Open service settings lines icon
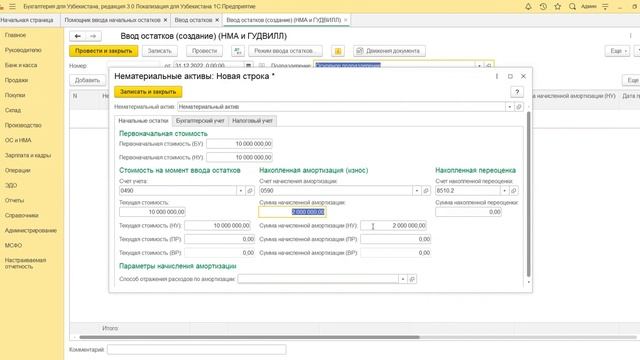Screen dimensions: 640x360 pos(605,7)
